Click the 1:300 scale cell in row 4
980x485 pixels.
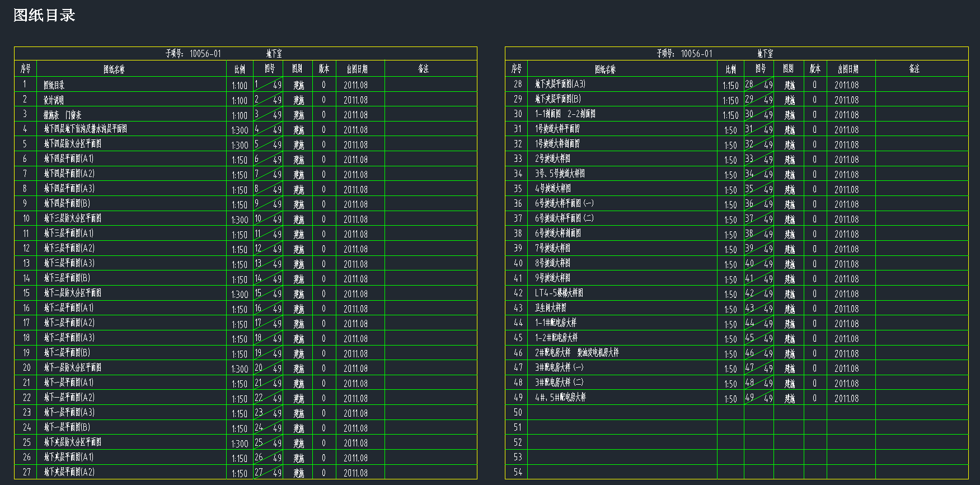(240, 130)
